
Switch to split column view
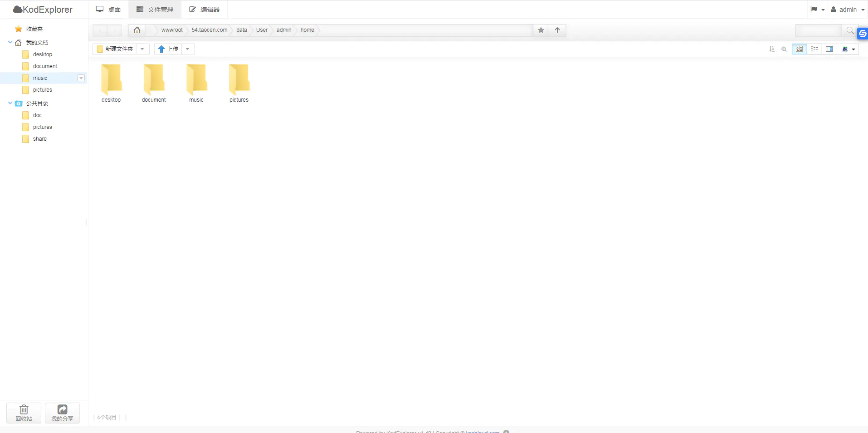tap(829, 49)
